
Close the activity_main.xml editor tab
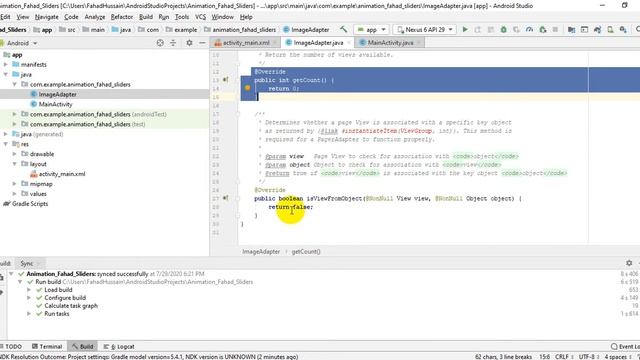point(275,42)
